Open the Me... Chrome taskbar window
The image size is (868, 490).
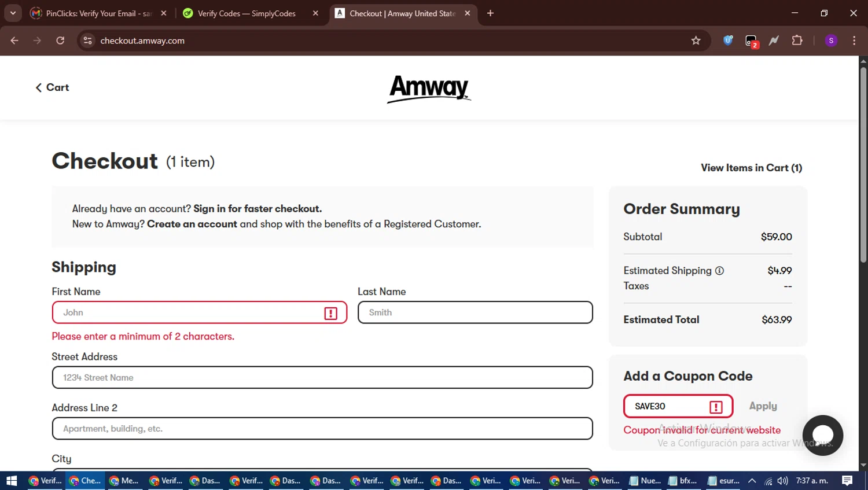124,481
